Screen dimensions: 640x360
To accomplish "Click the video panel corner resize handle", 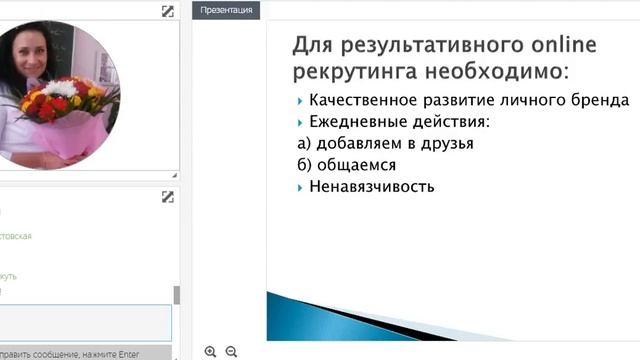I will tap(175, 175).
